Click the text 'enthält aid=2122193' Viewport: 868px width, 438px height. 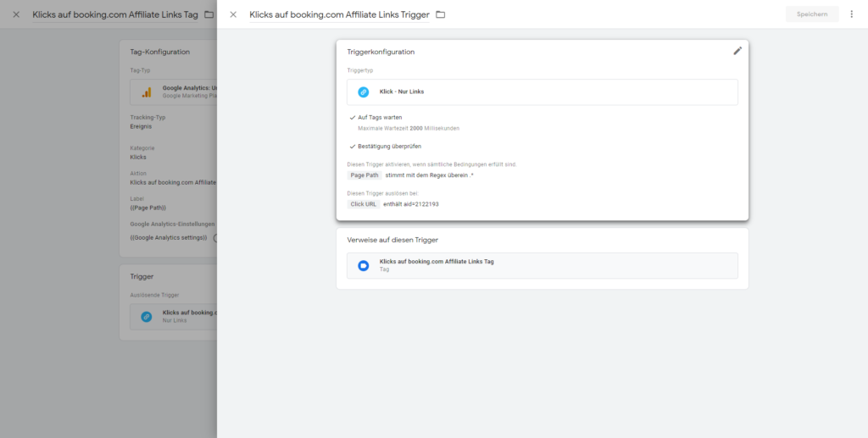point(411,204)
